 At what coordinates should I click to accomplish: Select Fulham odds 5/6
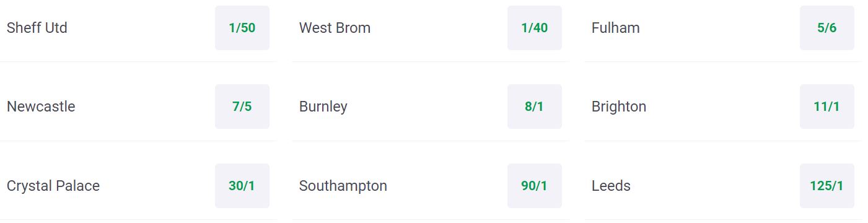(827, 28)
